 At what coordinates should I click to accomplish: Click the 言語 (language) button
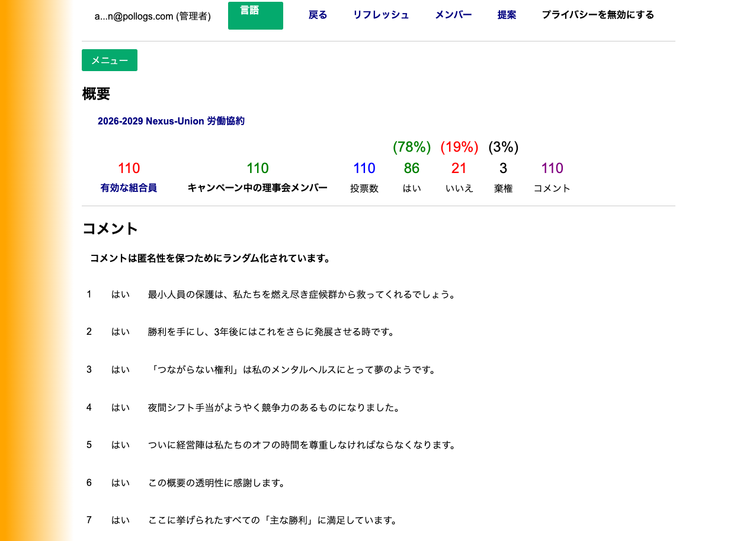[x=255, y=15]
